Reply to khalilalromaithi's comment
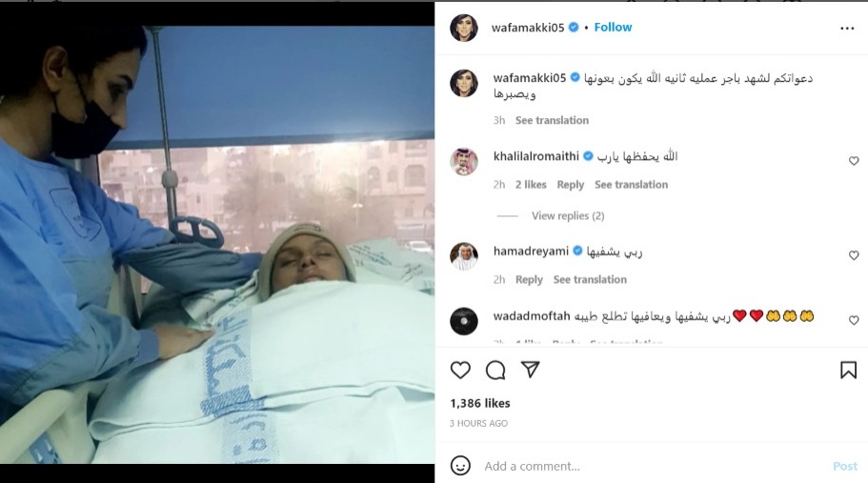 [570, 185]
